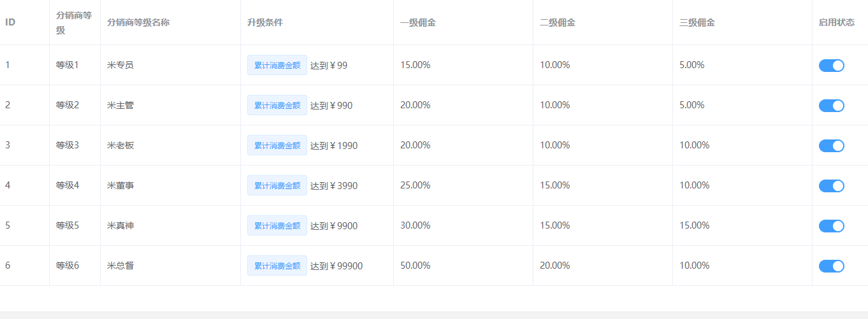Click 达到￥3990 upgrade condition text

334,185
